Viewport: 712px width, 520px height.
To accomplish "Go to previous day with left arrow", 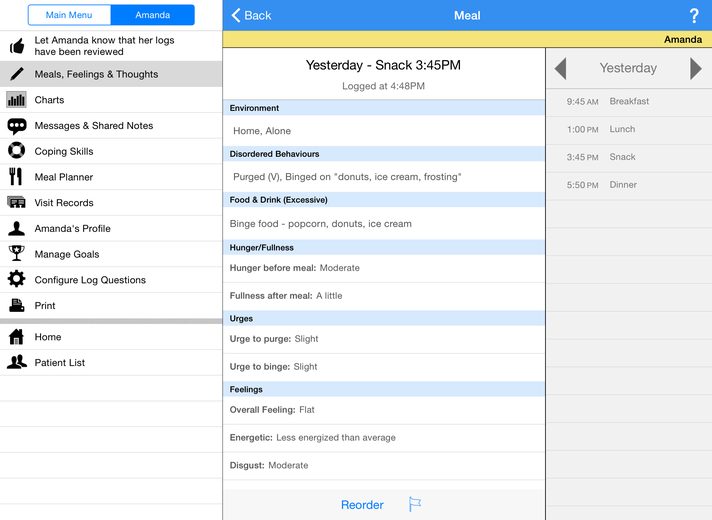I will point(560,69).
